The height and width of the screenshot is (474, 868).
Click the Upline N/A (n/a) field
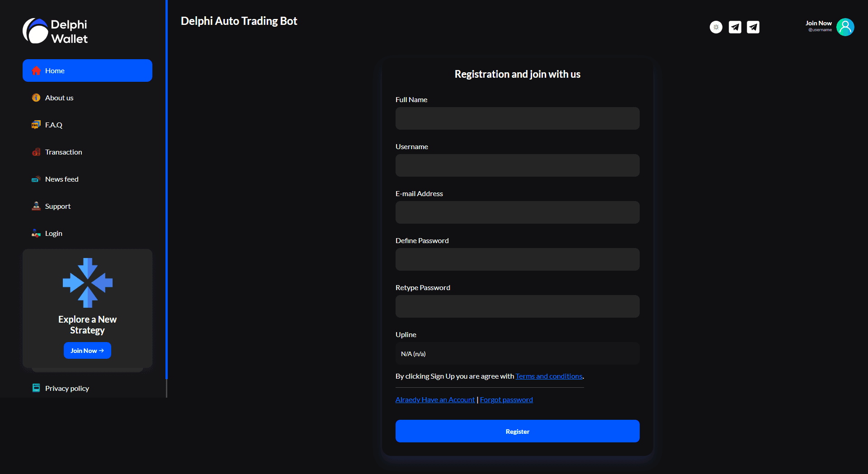click(518, 353)
